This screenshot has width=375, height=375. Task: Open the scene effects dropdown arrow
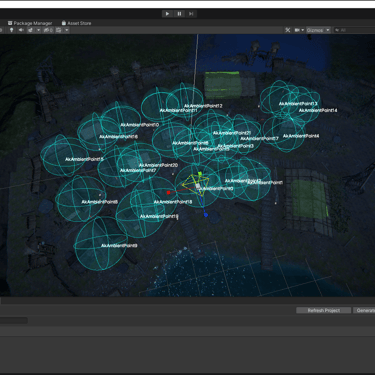click(x=38, y=30)
